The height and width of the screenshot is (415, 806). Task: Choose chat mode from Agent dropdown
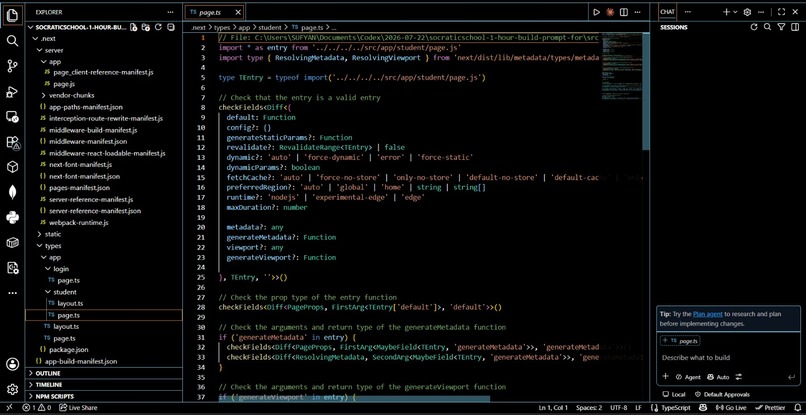[x=688, y=377]
